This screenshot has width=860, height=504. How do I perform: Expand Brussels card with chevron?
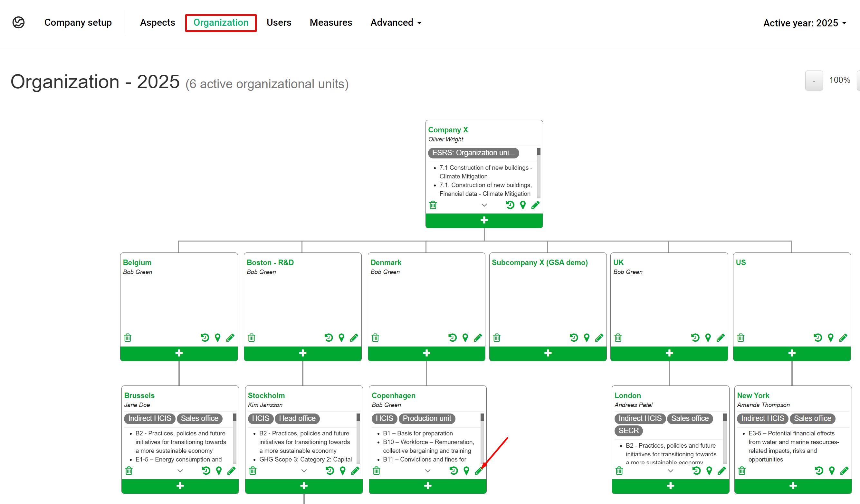coord(180,471)
